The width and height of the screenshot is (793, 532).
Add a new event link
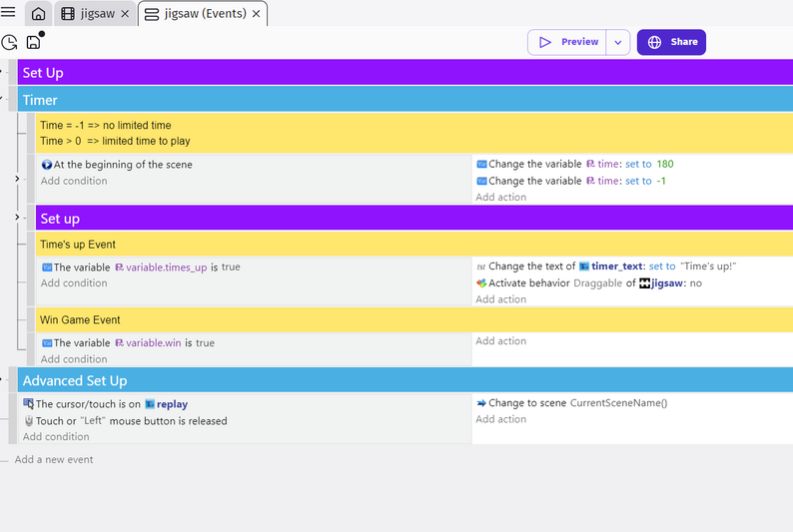tap(54, 460)
